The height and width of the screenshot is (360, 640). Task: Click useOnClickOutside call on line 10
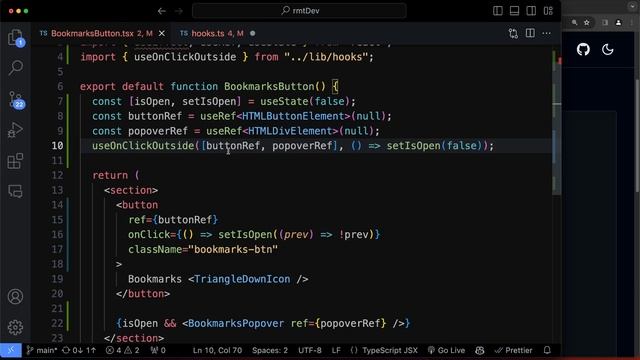click(143, 146)
